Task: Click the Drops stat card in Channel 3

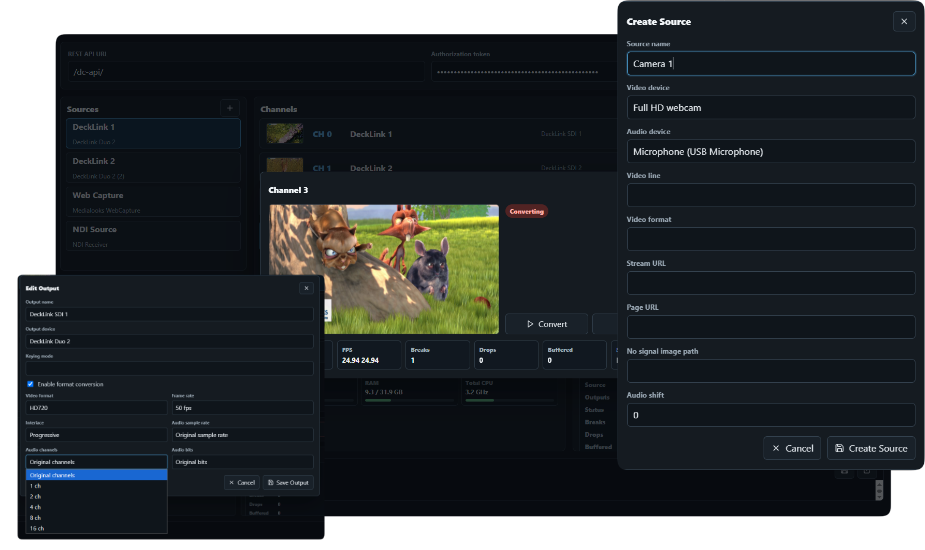Action: pyautogui.click(x=506, y=355)
